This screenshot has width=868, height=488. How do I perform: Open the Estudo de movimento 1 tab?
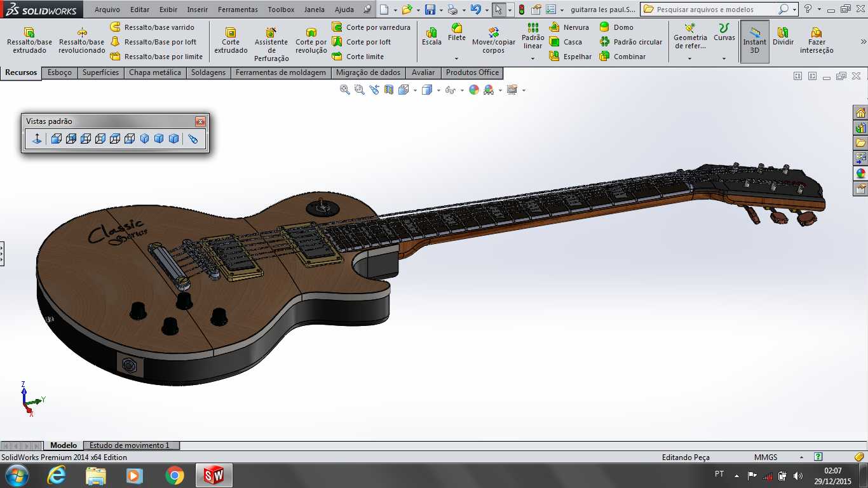pyautogui.click(x=130, y=445)
